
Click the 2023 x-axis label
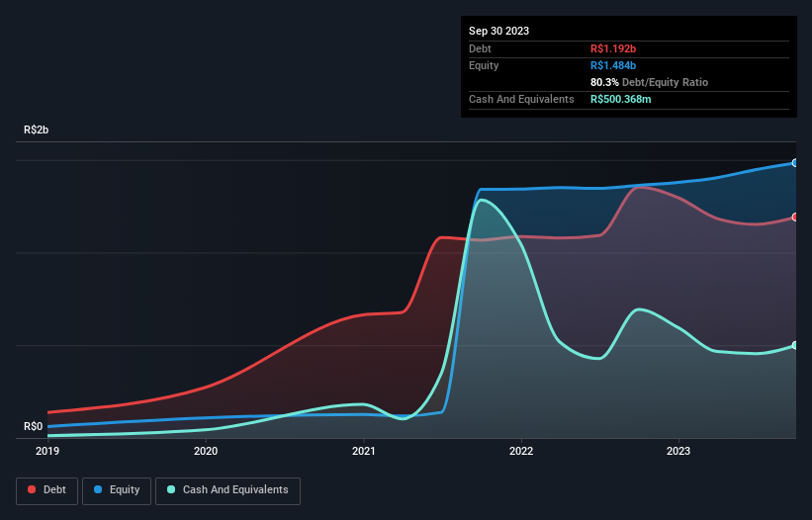pyautogui.click(x=678, y=451)
